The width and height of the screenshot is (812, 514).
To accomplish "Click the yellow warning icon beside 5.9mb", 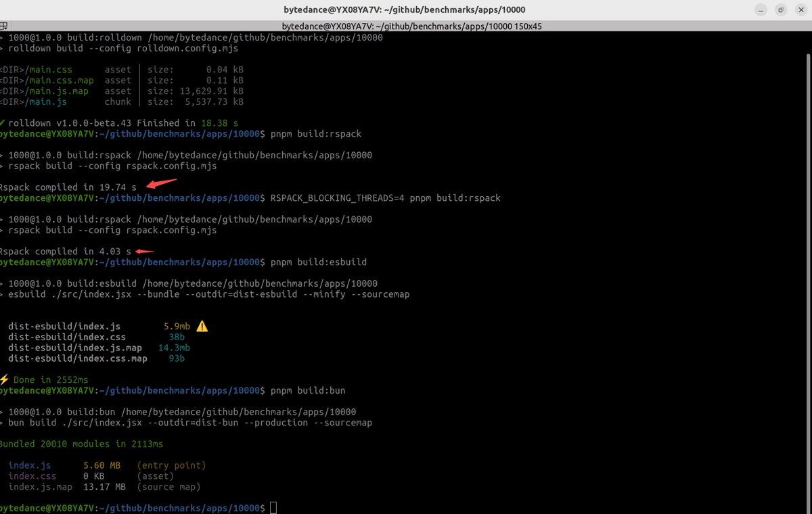I will (x=202, y=326).
